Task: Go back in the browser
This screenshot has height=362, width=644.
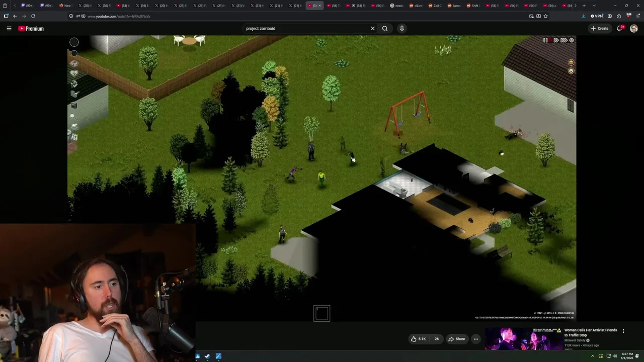Action: (x=15, y=16)
